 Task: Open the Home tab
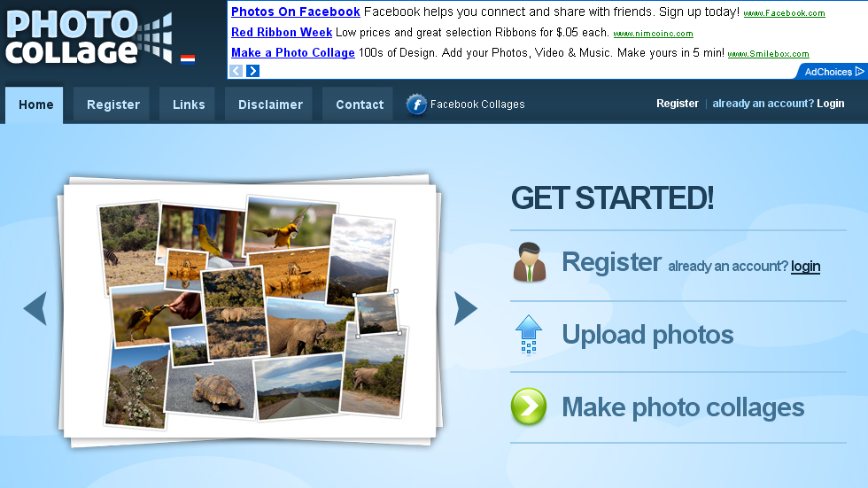click(x=35, y=105)
